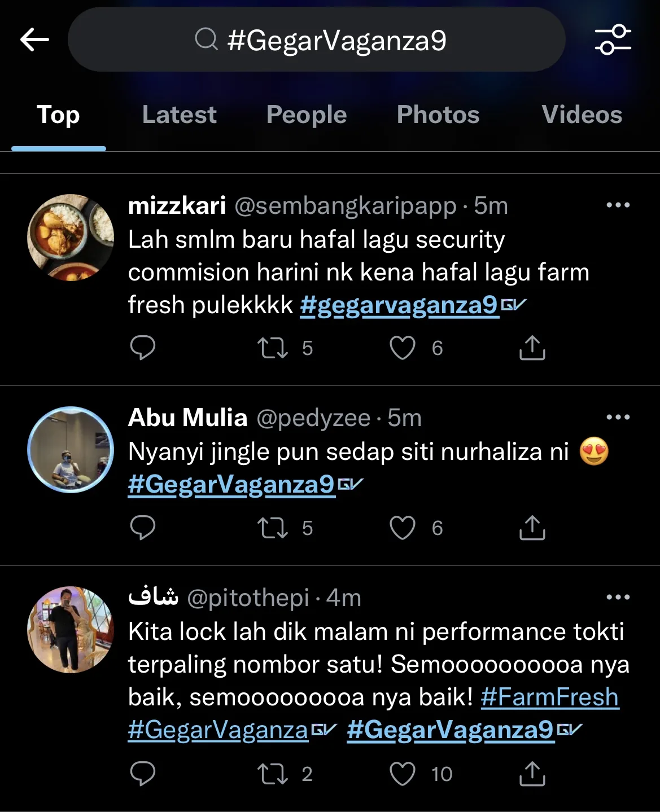Open mizzkari's profile picture
Image resolution: width=660 pixels, height=812 pixels.
point(71,238)
